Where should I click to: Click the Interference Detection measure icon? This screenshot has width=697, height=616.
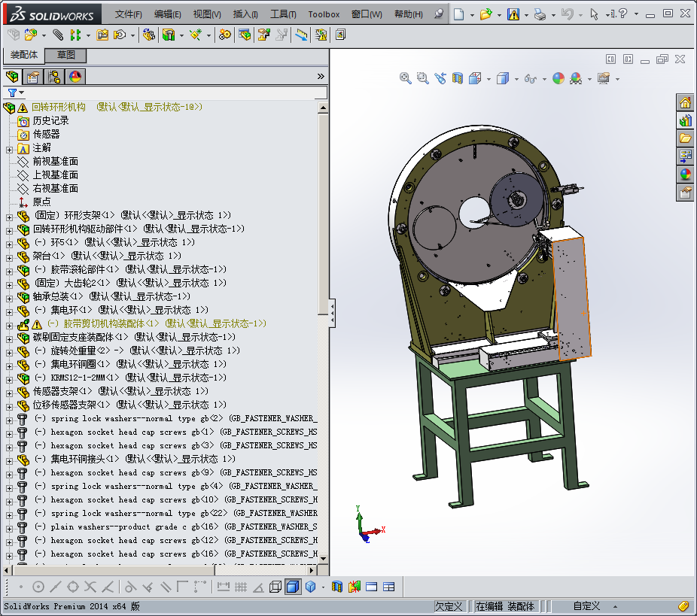[301, 35]
